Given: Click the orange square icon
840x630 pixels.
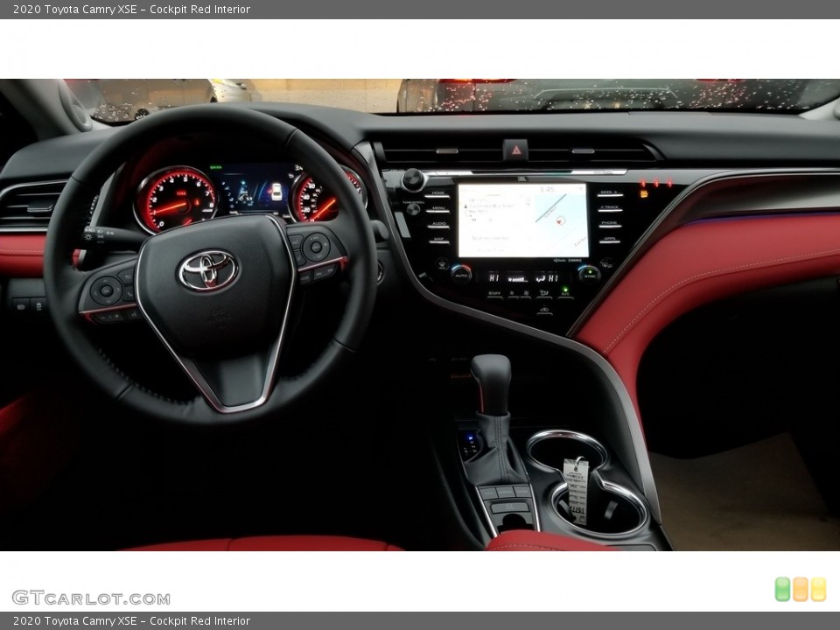Looking at the screenshot, I should coord(801,589).
